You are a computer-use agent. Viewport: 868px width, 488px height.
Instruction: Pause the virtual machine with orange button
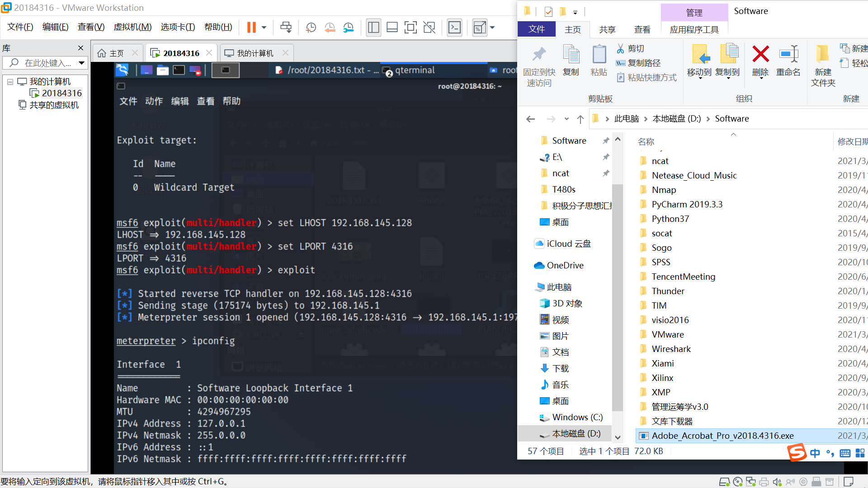pyautogui.click(x=251, y=28)
